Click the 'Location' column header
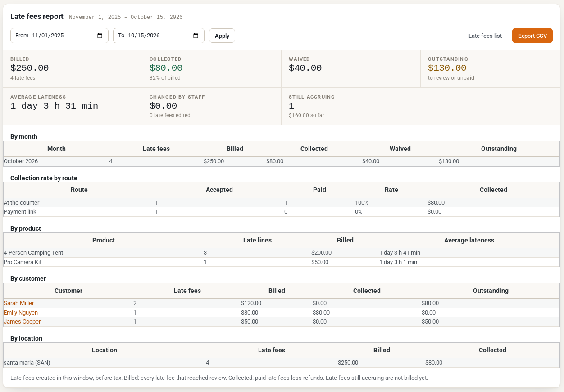 click(x=105, y=350)
